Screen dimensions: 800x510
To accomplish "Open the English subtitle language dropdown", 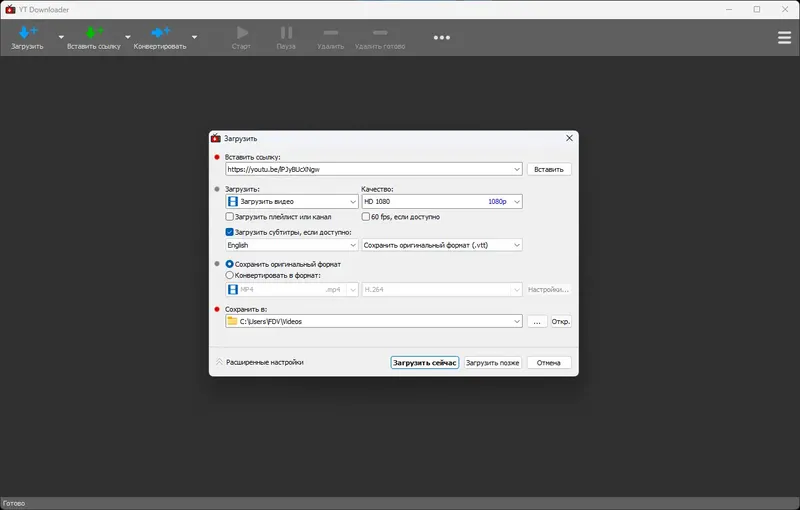I will coord(291,245).
